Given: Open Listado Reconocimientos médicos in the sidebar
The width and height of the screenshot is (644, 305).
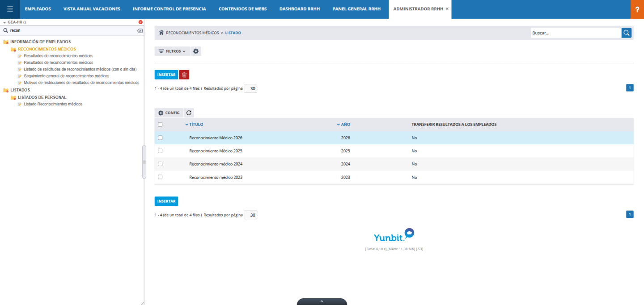Looking at the screenshot, I should pos(53,104).
